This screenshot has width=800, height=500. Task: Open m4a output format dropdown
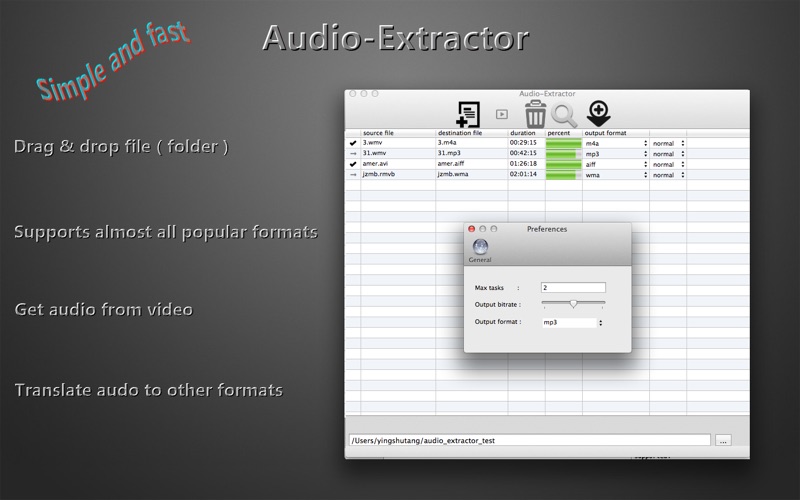tap(616, 143)
